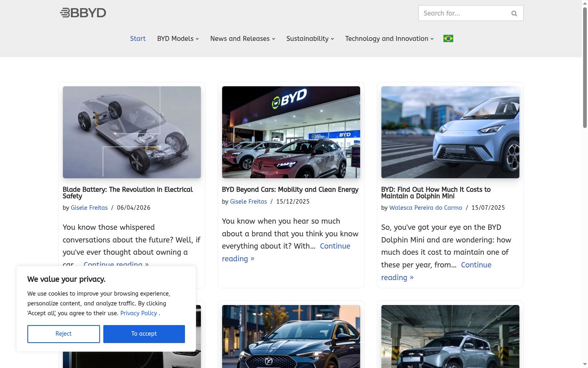Expand the BYD Models dropdown chevron
This screenshot has height=368, width=588.
tap(197, 39)
